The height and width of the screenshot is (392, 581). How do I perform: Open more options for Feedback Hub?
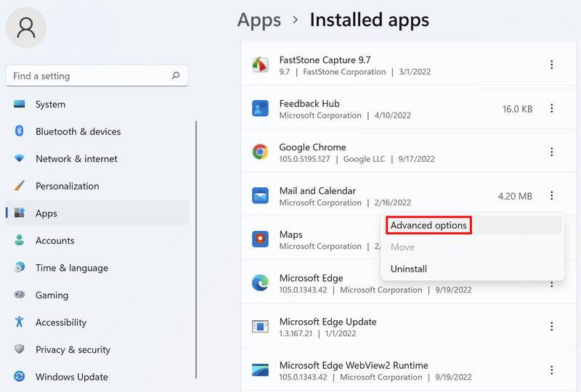[x=552, y=109]
